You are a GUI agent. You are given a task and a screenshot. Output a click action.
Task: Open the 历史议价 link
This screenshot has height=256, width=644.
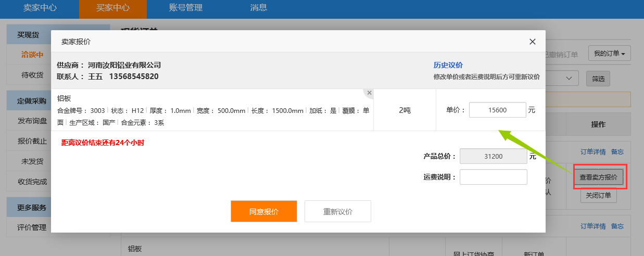click(448, 65)
